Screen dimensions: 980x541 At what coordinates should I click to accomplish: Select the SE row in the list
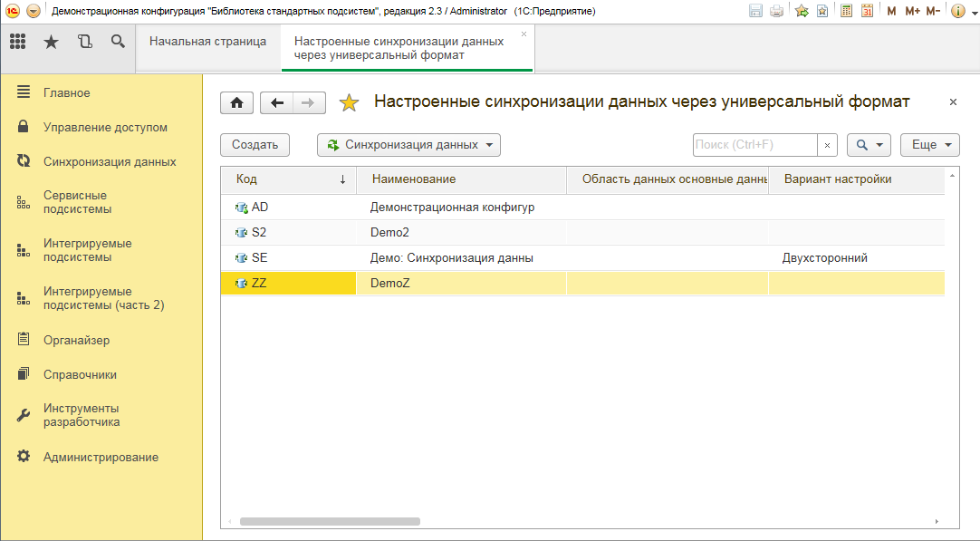[453, 258]
